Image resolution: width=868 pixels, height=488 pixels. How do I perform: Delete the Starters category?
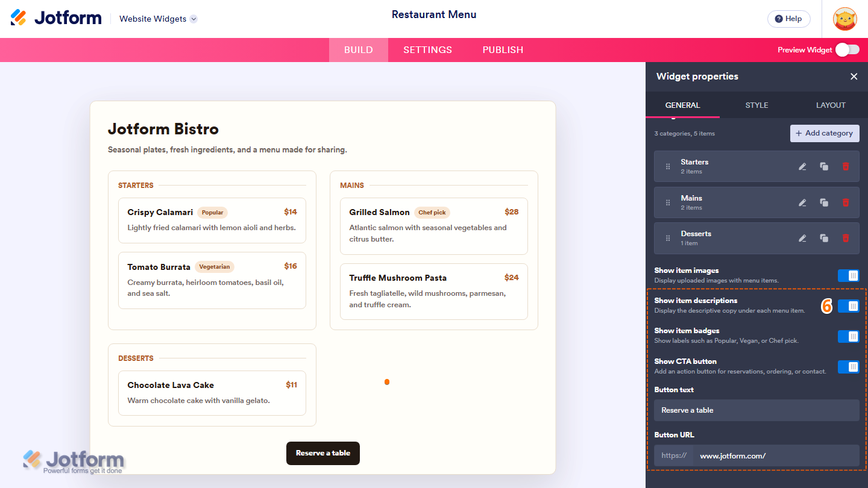(x=846, y=166)
